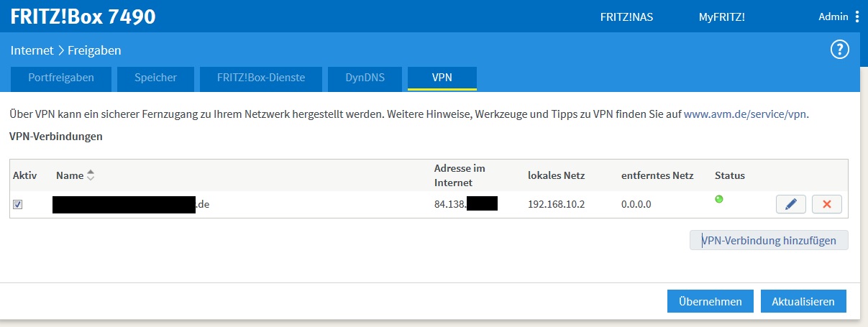
Task: Select the remote network value 0.0.0.0
Action: coord(636,204)
